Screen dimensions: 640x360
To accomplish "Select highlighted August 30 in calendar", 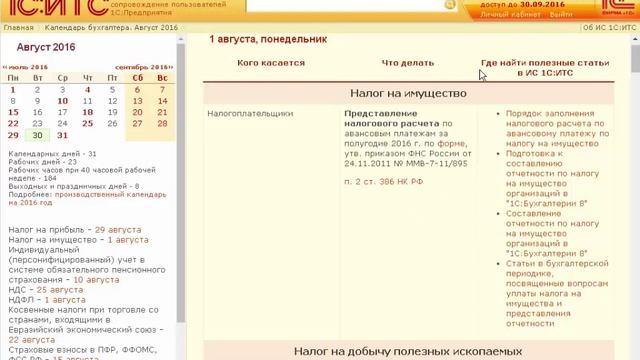I will (38, 135).
